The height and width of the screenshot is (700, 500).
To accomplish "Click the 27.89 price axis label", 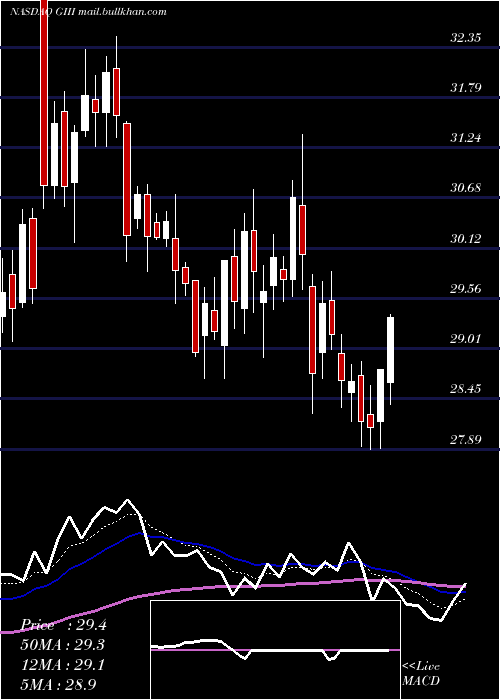I will point(466,440).
